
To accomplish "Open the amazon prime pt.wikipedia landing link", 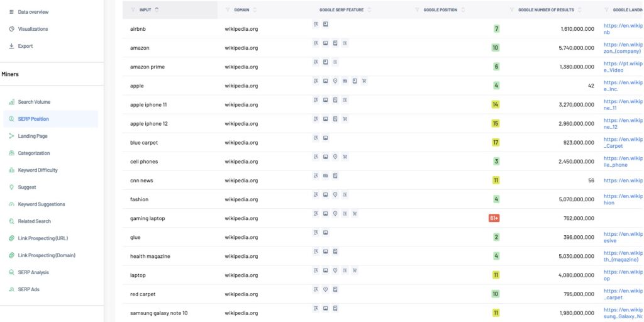I will click(623, 67).
